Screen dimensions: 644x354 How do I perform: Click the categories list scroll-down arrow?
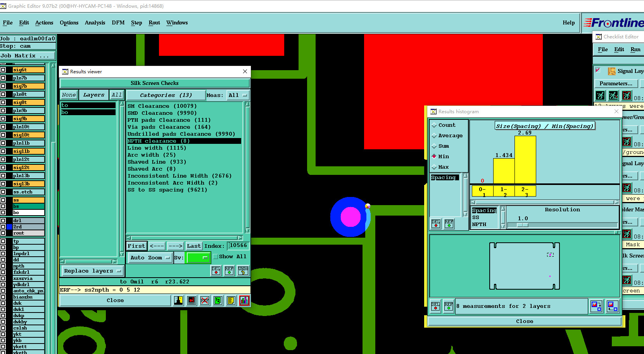(247, 231)
